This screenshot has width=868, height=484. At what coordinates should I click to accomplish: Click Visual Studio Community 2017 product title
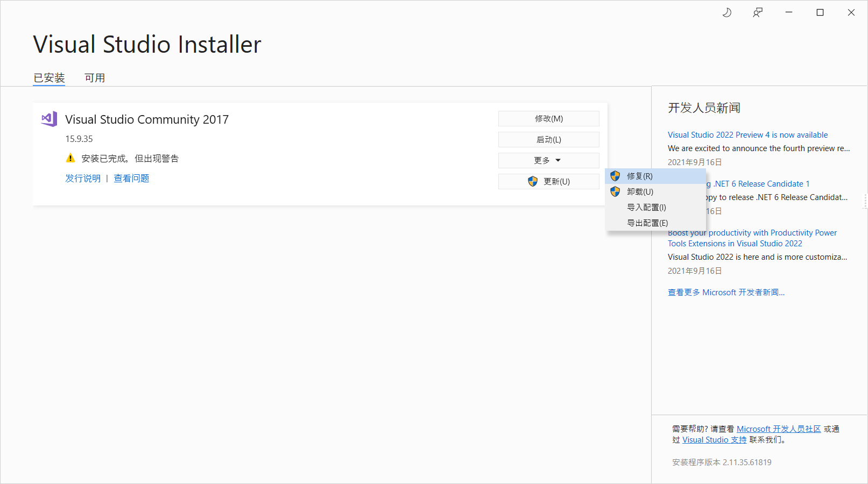(147, 119)
